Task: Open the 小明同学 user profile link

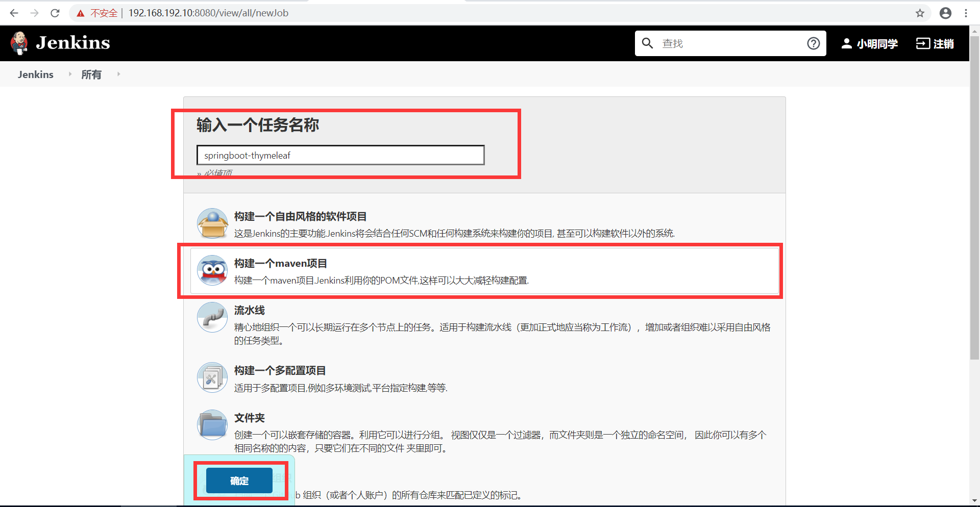Action: click(x=877, y=44)
